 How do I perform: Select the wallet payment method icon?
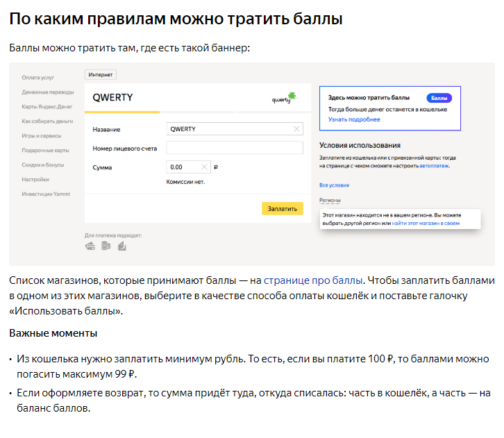pyautogui.click(x=90, y=246)
